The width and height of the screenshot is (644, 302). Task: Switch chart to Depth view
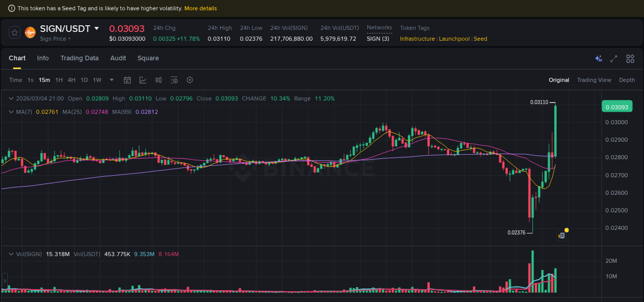pyautogui.click(x=627, y=80)
